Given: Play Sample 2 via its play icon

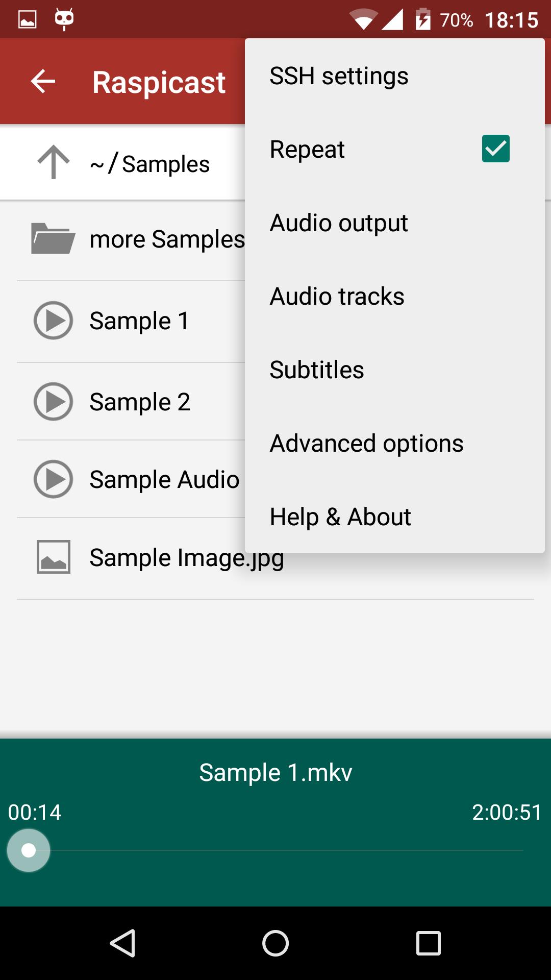Looking at the screenshot, I should tap(53, 402).
